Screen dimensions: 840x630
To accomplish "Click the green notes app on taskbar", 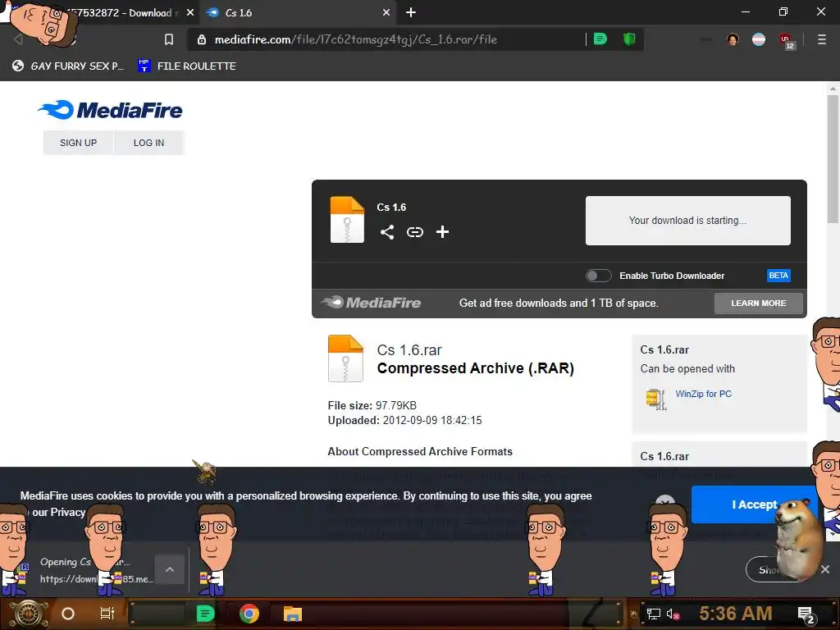I will tap(205, 614).
